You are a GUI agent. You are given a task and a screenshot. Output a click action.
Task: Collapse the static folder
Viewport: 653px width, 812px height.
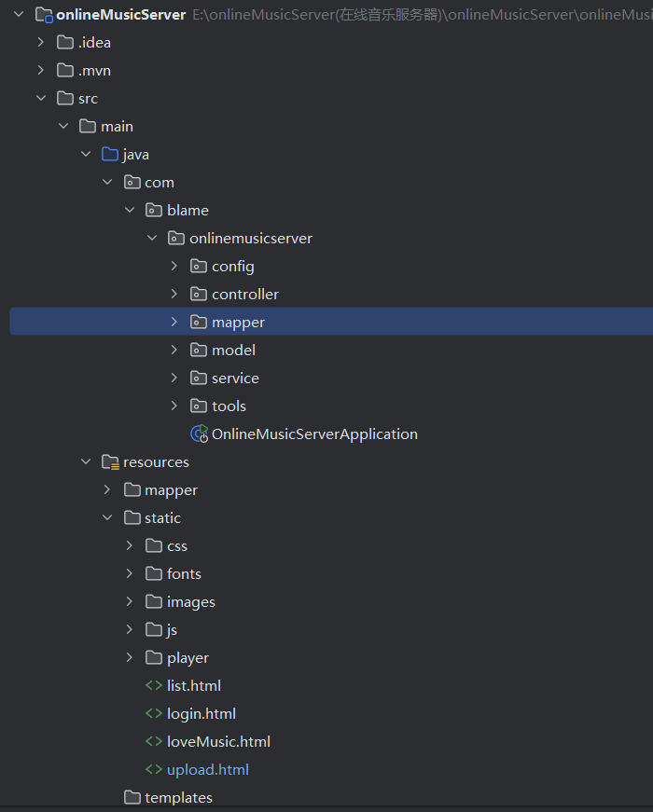coord(107,517)
